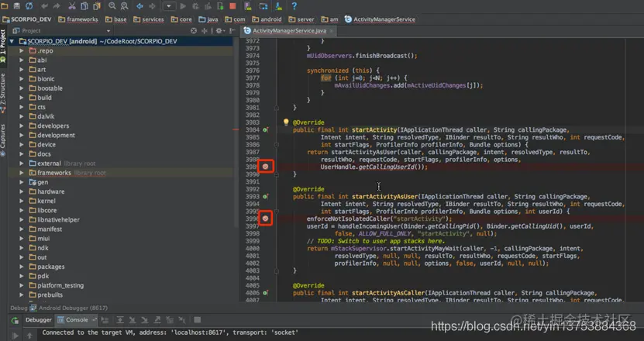Click the override gutter icon at line 3984
The width and height of the screenshot is (644, 341).
tap(266, 130)
